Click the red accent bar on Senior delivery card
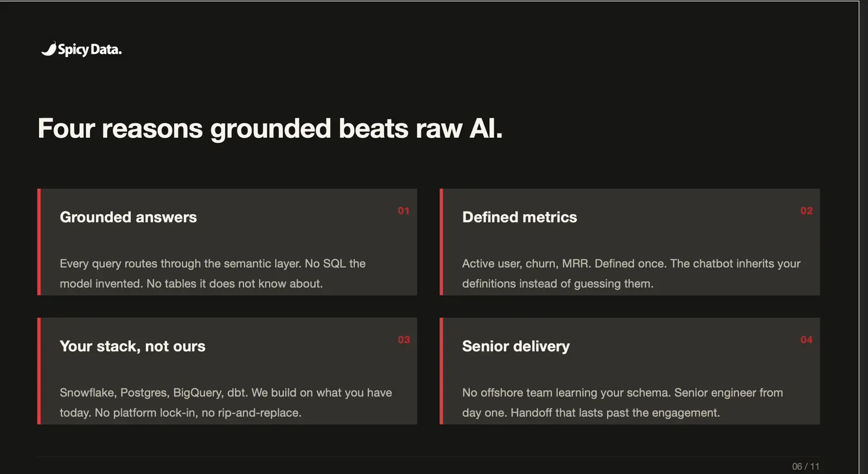Screen dimensions: 868x474 point(442,371)
